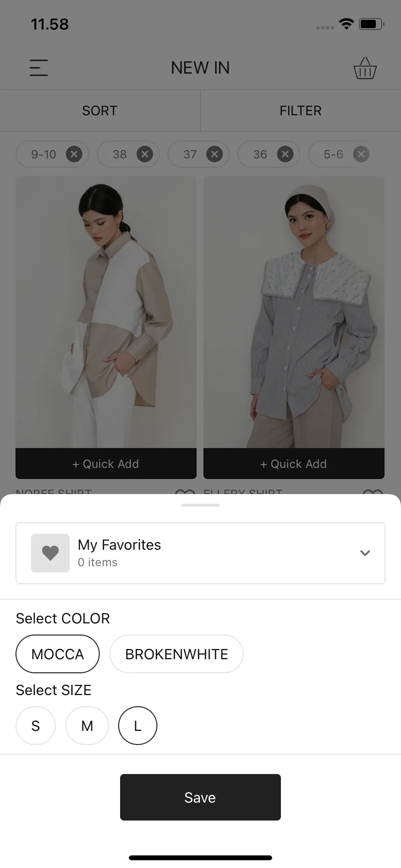Viewport: 401px width, 868px height.
Task: Open the hamburger menu icon
Action: [39, 68]
